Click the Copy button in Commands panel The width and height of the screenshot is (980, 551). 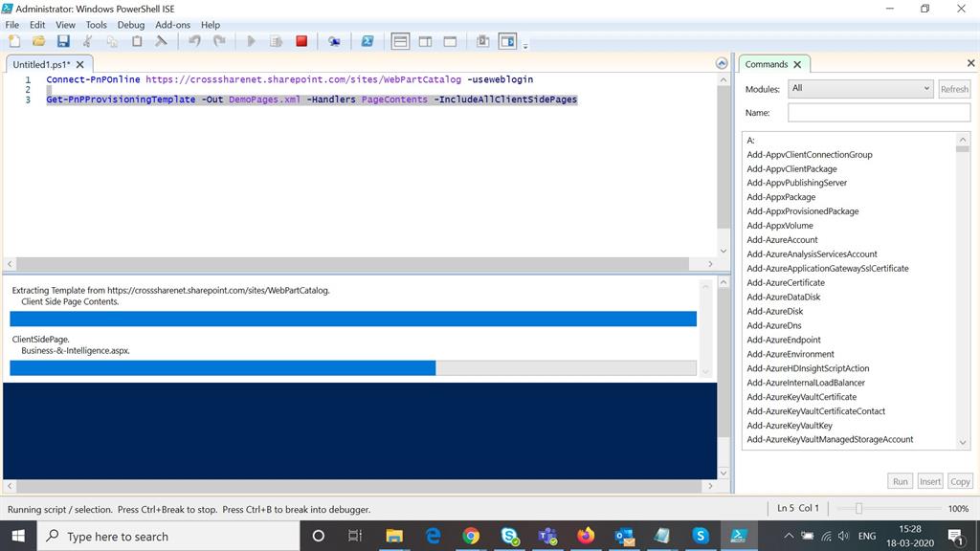(x=960, y=481)
